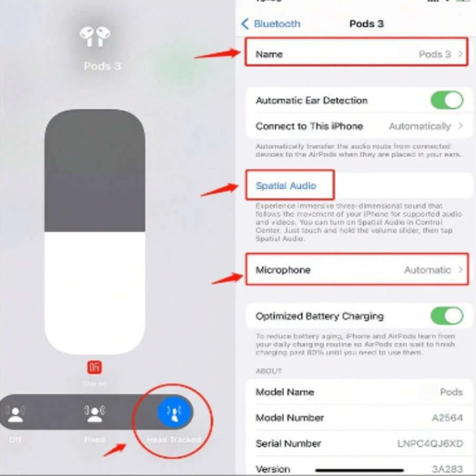476x476 pixels.
Task: Tap the home indicator bar at bottom
Action: [x=359, y=470]
